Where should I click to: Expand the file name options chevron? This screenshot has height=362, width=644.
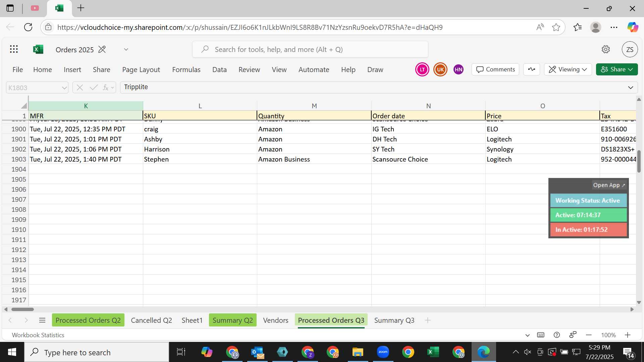tap(126, 50)
